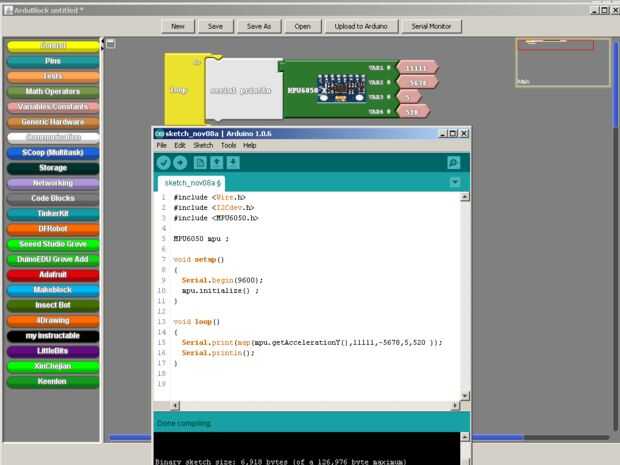Open the my instructable category
Viewport: 620px width, 465px height.
pyautogui.click(x=53, y=336)
